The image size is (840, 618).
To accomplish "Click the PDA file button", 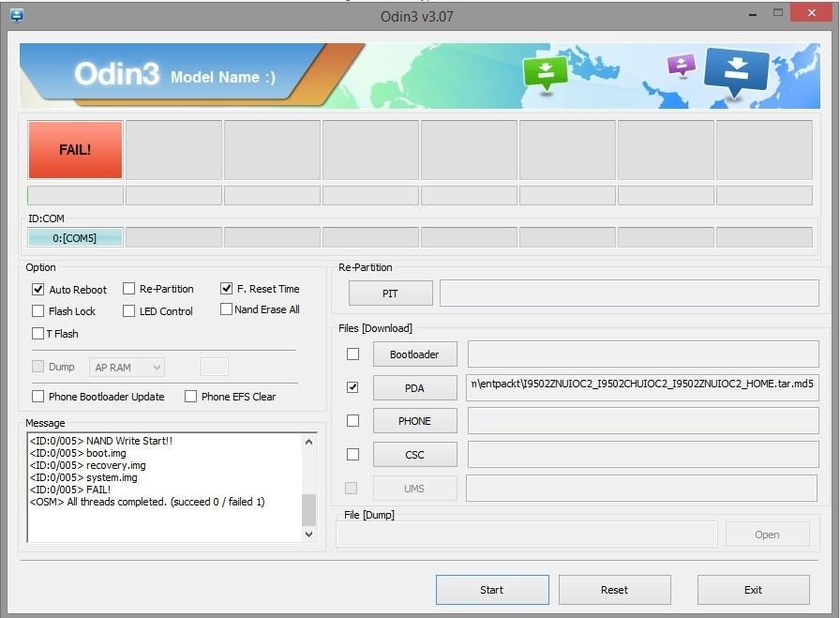I will point(414,387).
